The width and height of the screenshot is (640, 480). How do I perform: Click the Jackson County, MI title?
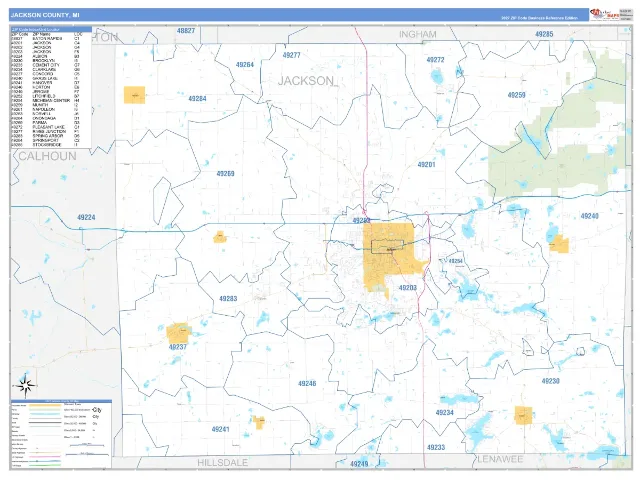(45, 15)
